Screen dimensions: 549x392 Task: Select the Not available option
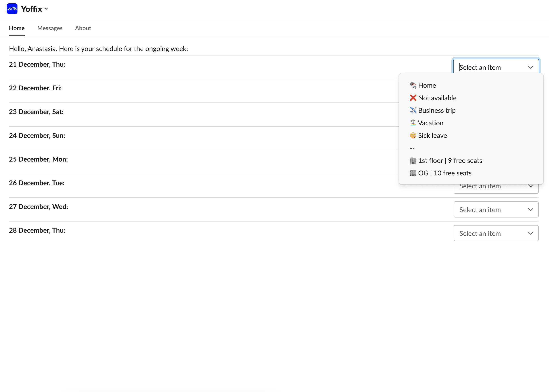[x=471, y=98]
